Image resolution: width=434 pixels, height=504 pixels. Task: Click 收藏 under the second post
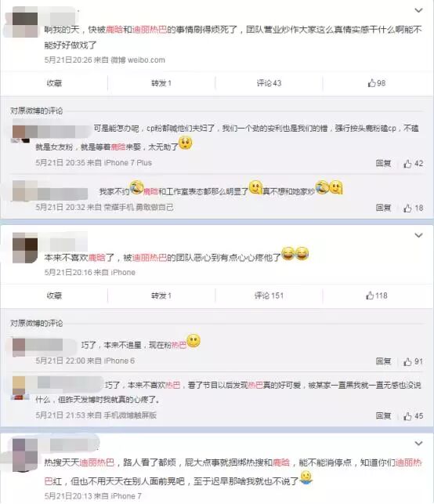pos(54,296)
